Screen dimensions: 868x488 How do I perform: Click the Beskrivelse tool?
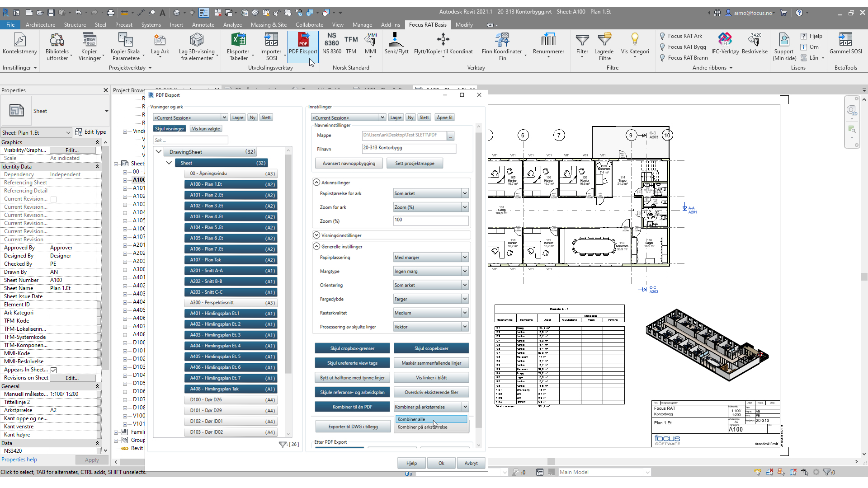755,44
